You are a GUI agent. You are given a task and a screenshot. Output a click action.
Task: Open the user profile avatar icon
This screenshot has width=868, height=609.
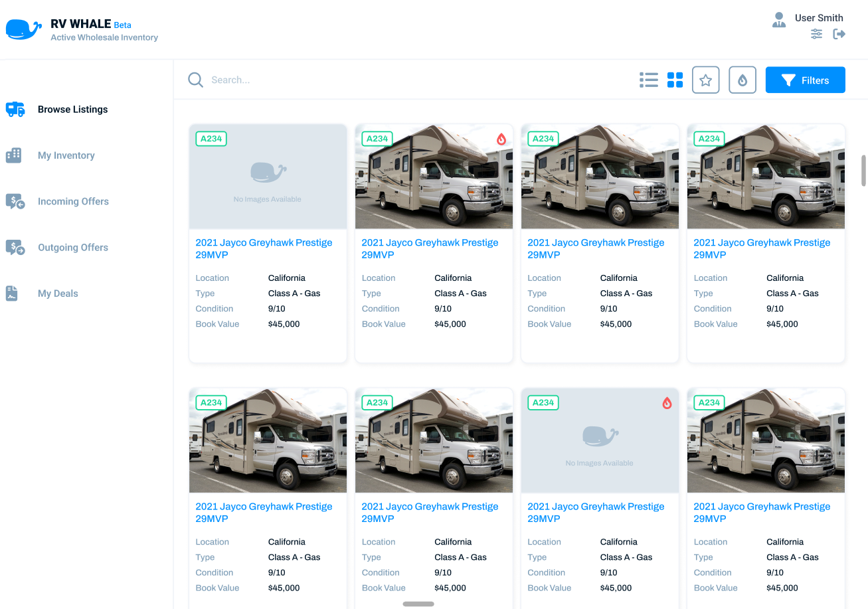coord(779,19)
